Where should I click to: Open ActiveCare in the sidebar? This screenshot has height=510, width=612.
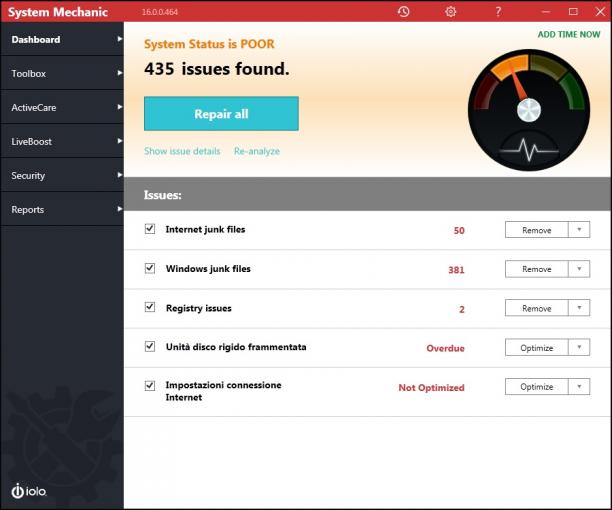[62, 107]
